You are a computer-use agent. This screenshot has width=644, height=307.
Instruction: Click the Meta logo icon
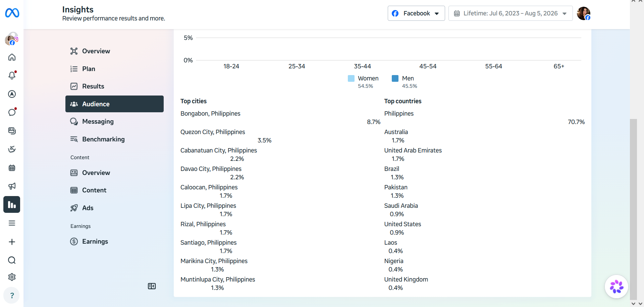pos(12,13)
